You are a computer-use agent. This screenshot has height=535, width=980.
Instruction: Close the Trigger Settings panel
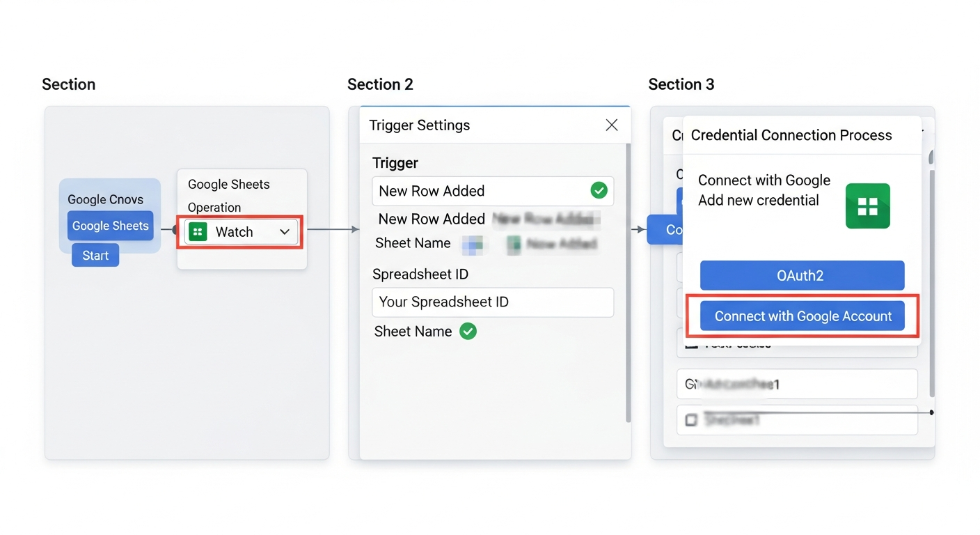(612, 125)
